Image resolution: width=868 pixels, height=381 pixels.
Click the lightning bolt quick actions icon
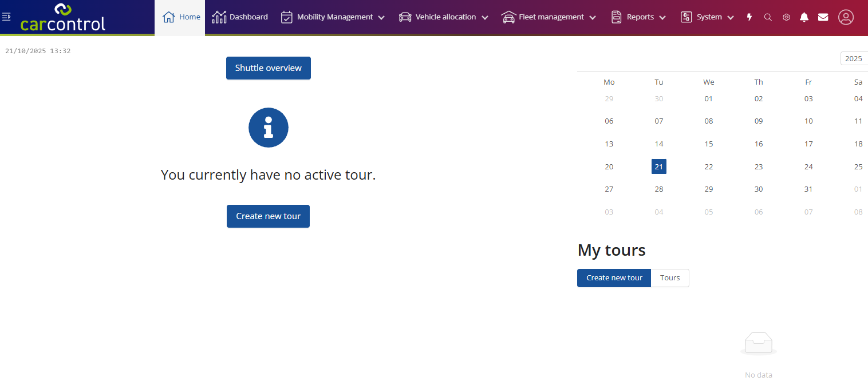(x=749, y=17)
